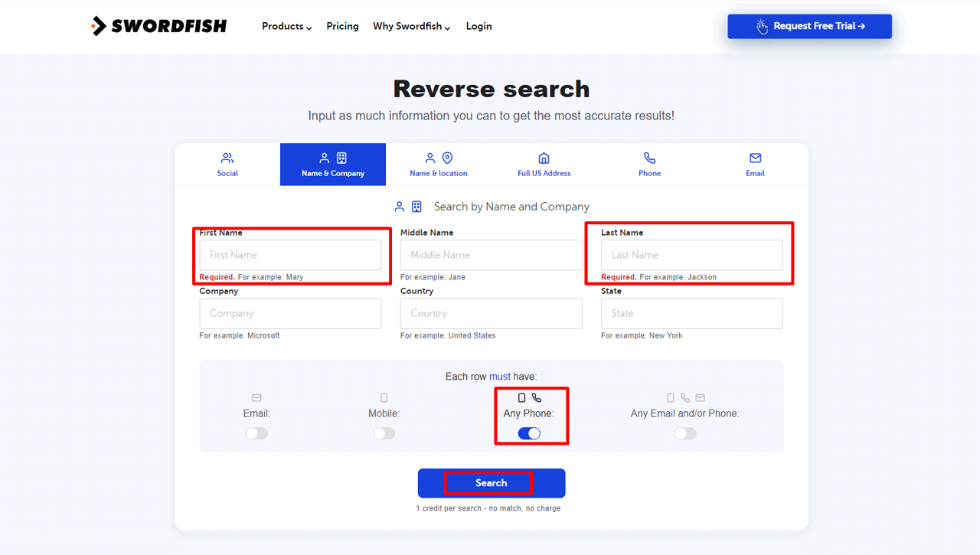Click the First Name input field
The height and width of the screenshot is (555, 980).
tap(290, 254)
